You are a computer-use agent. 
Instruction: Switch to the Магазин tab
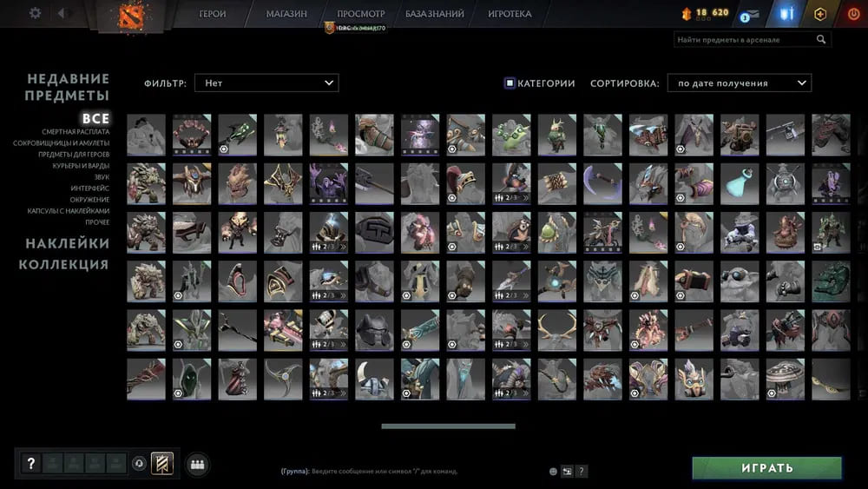click(286, 14)
